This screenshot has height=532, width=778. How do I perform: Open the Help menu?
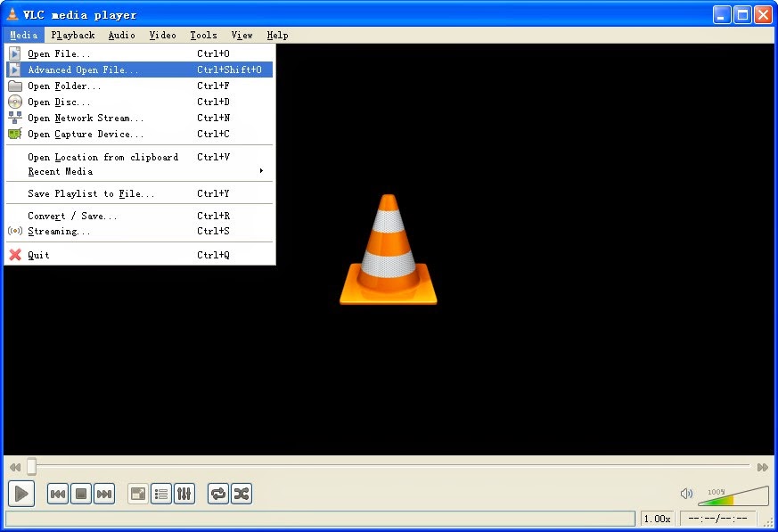277,36
